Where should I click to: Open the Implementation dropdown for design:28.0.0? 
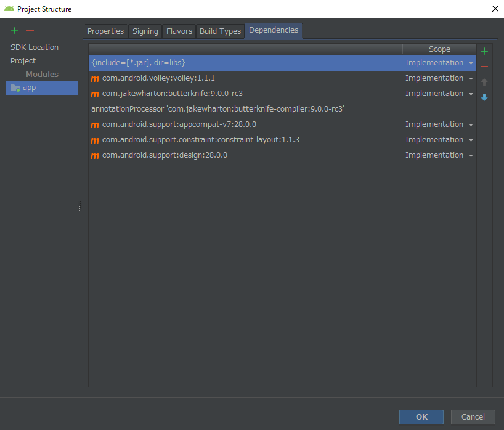471,155
